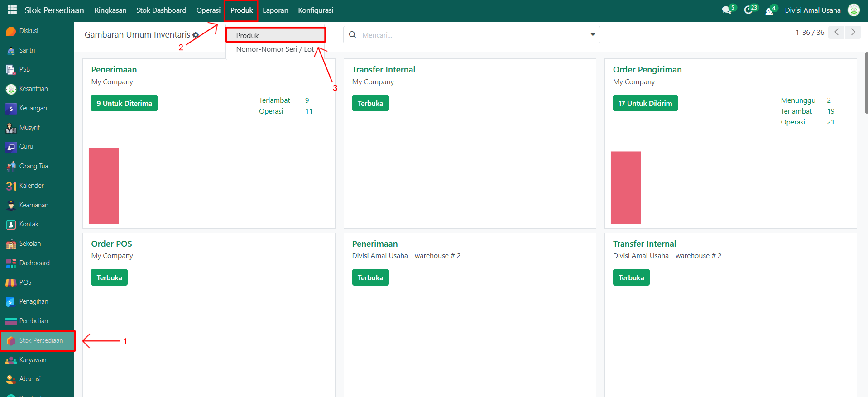The width and height of the screenshot is (868, 397).
Task: Open the apps grid menu icon
Action: coord(12,10)
